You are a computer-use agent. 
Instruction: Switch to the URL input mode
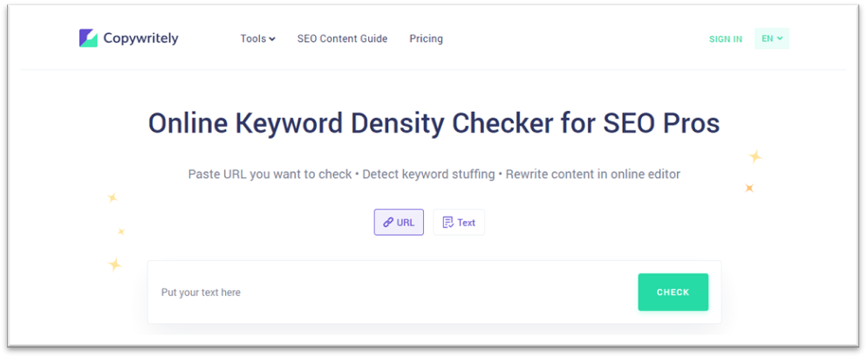pyautogui.click(x=399, y=223)
